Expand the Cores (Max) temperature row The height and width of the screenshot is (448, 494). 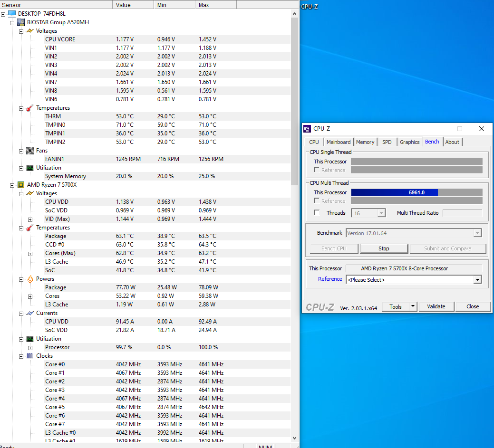point(30,254)
